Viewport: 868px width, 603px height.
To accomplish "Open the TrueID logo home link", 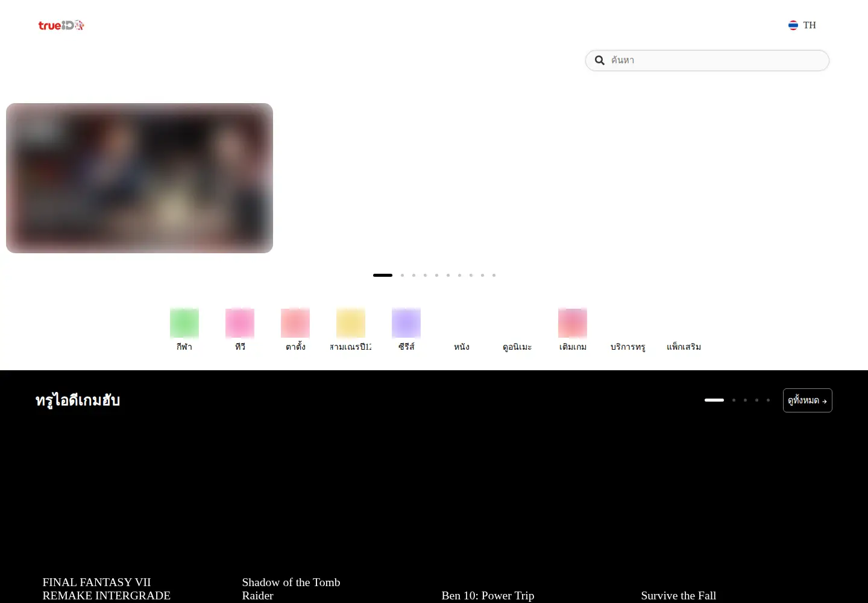I will 61,25.
